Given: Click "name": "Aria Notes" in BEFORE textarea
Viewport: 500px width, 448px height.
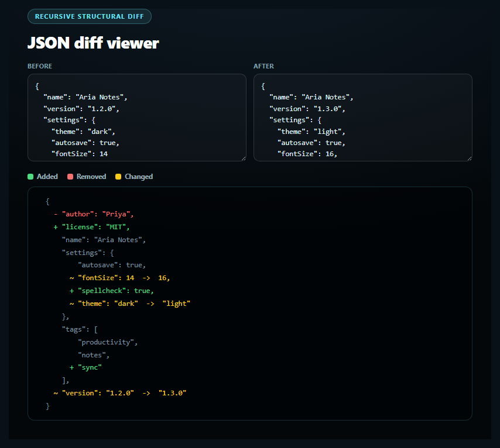Looking at the screenshot, I should tap(85, 97).
